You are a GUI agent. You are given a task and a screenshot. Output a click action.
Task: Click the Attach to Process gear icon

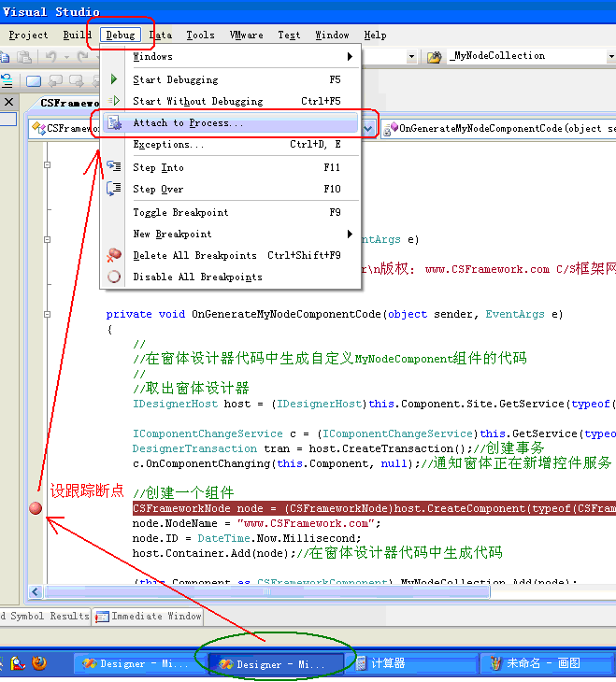click(x=114, y=123)
